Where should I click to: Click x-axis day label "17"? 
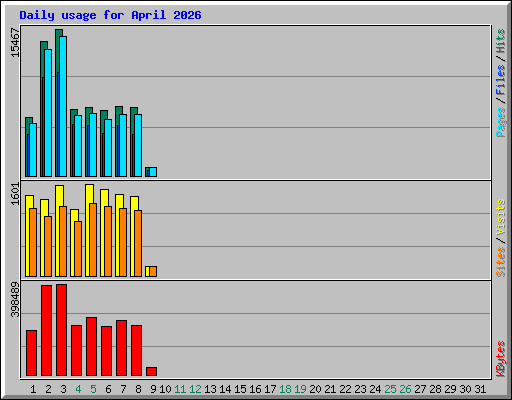pyautogui.click(x=270, y=389)
